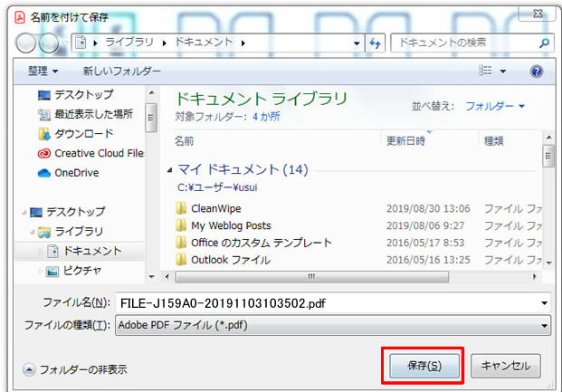
Task: Expand the ドキュメント tree node arrow
Action: 41,251
